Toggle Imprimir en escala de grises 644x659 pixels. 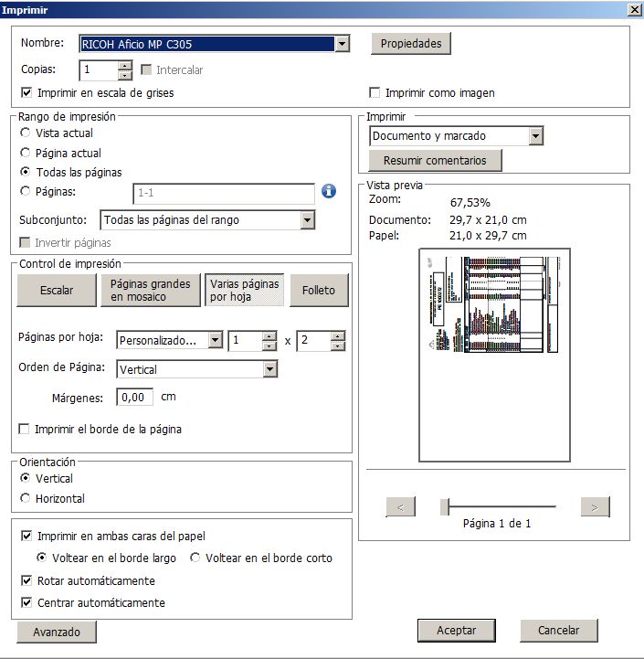click(x=26, y=93)
